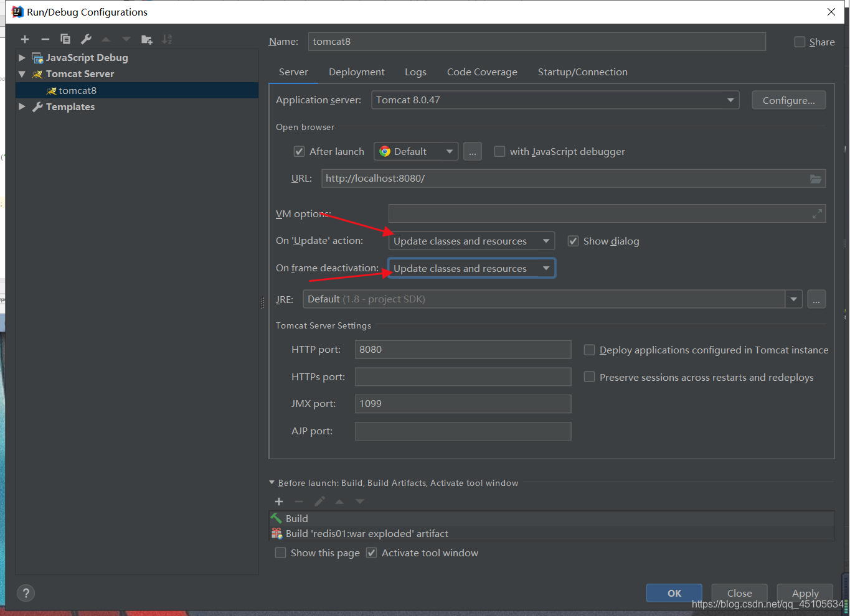
Task: Enable Preserve sessions across restarts checkbox
Action: point(589,377)
